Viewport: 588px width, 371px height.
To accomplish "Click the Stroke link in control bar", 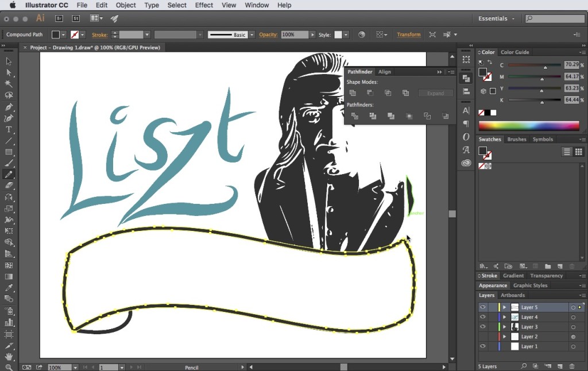I will coord(99,35).
